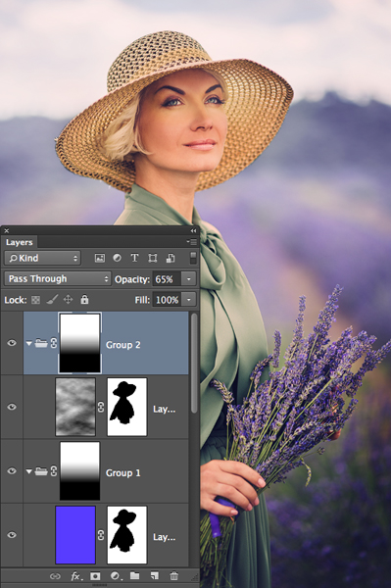
Task: Select the Group 2 layer name
Action: click(122, 345)
